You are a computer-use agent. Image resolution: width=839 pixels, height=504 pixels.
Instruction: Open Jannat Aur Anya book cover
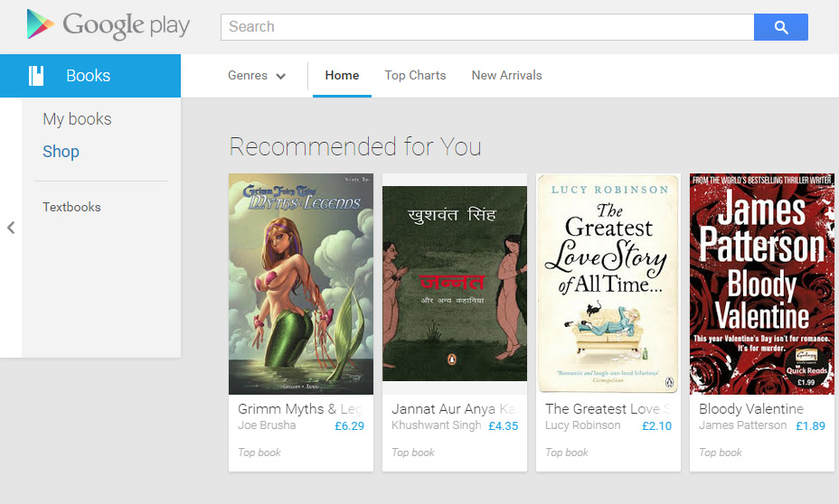click(454, 284)
